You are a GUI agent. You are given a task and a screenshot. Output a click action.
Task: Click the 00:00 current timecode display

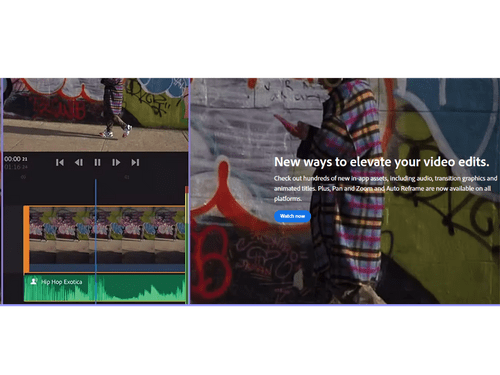pyautogui.click(x=16, y=159)
